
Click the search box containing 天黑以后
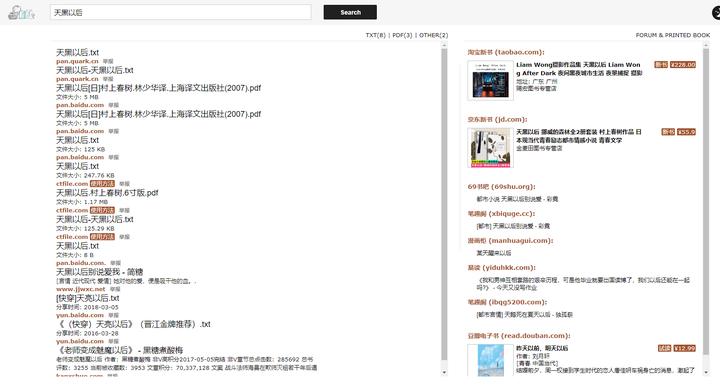tap(180, 12)
